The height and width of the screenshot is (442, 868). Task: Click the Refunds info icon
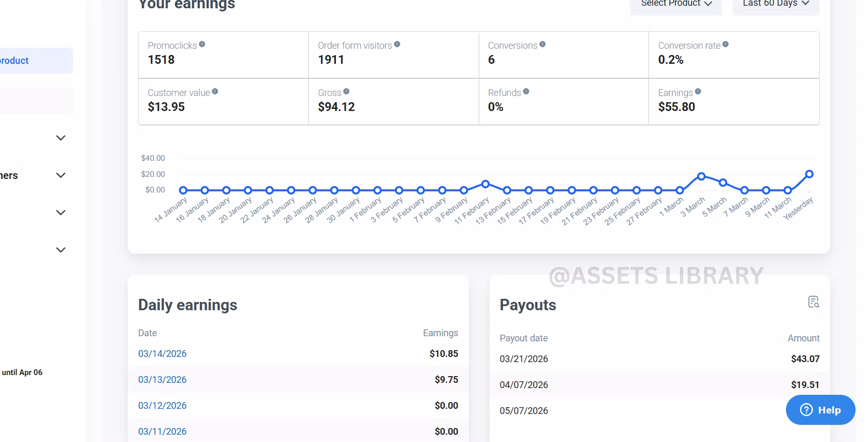(x=526, y=92)
